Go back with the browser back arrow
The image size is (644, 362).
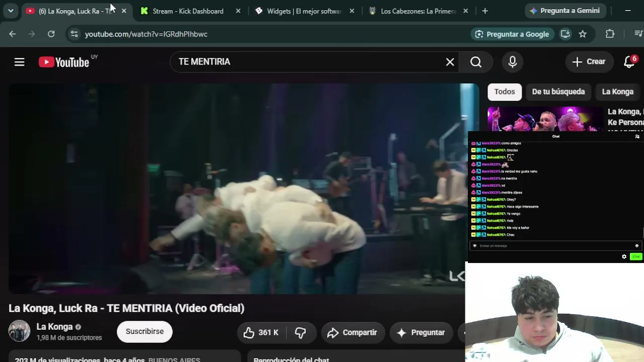(x=13, y=34)
